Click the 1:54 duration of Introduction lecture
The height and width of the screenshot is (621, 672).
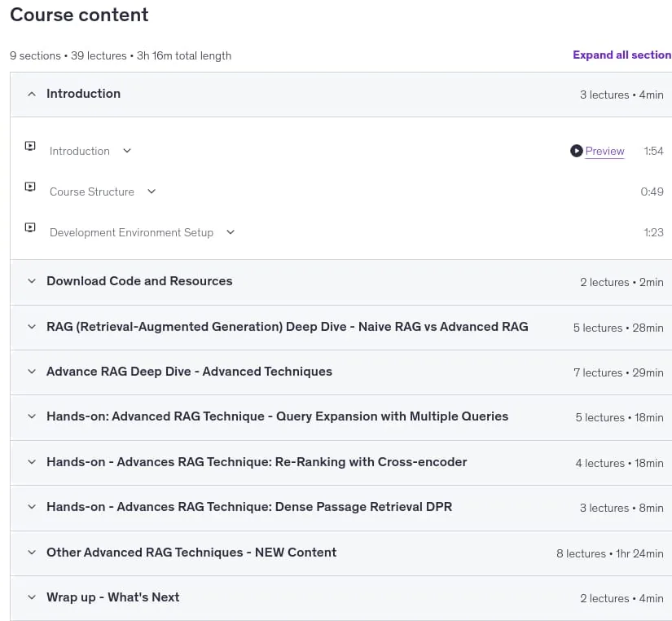tap(653, 151)
